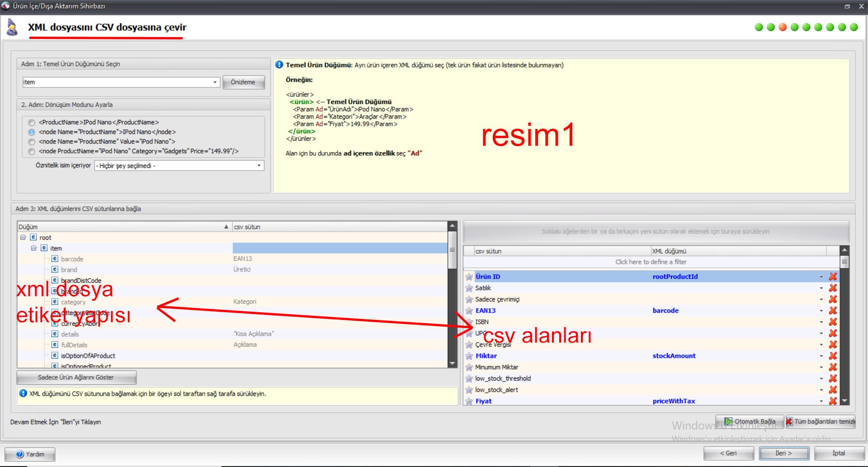Click the star beside Minumum Miktar

point(469,367)
